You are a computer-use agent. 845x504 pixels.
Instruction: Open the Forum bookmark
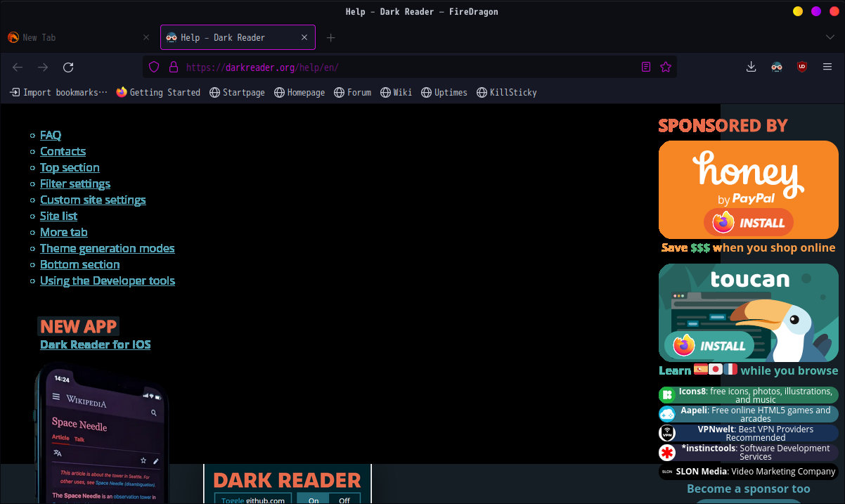coord(352,92)
